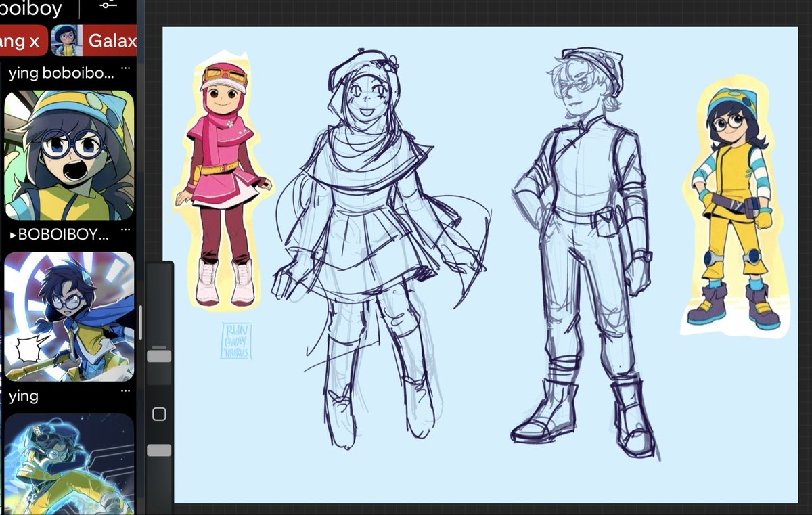Open more options beside 'ying' title

pos(125,393)
